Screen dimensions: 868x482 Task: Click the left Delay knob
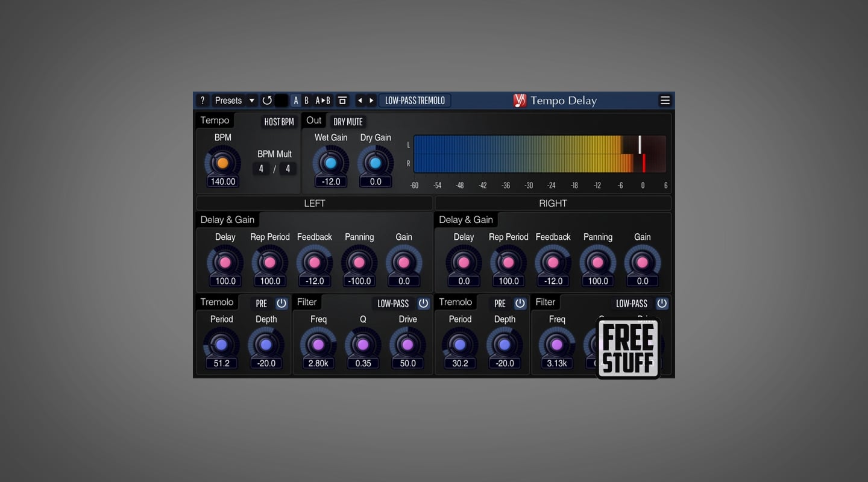pos(225,263)
